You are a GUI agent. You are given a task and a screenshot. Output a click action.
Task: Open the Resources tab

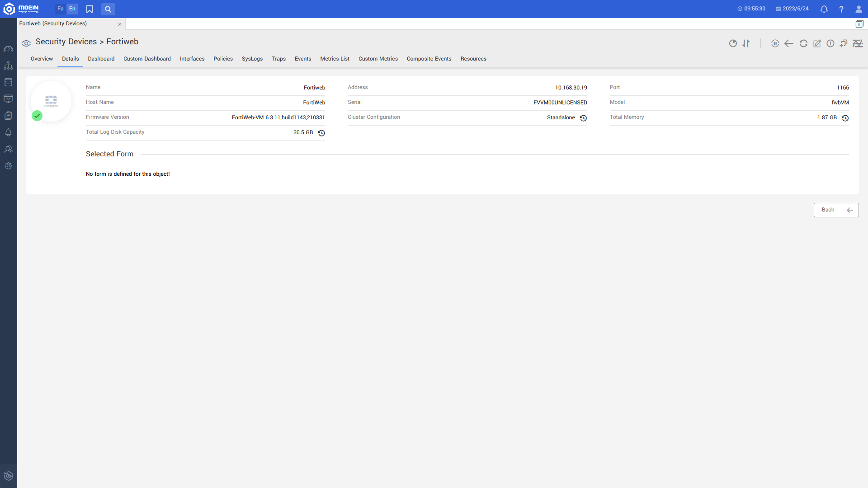tap(473, 59)
